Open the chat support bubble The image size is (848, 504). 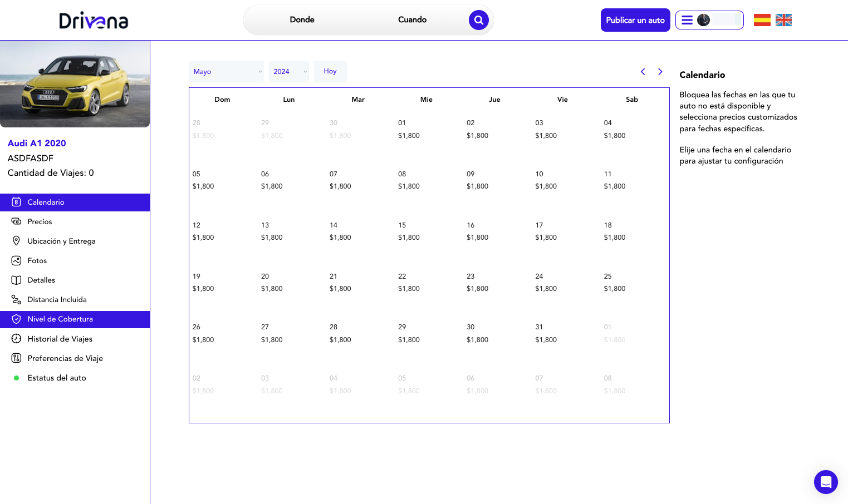pos(826,482)
